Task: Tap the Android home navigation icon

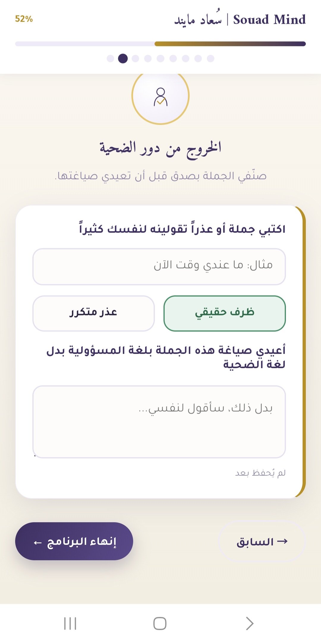Action: (x=160, y=623)
